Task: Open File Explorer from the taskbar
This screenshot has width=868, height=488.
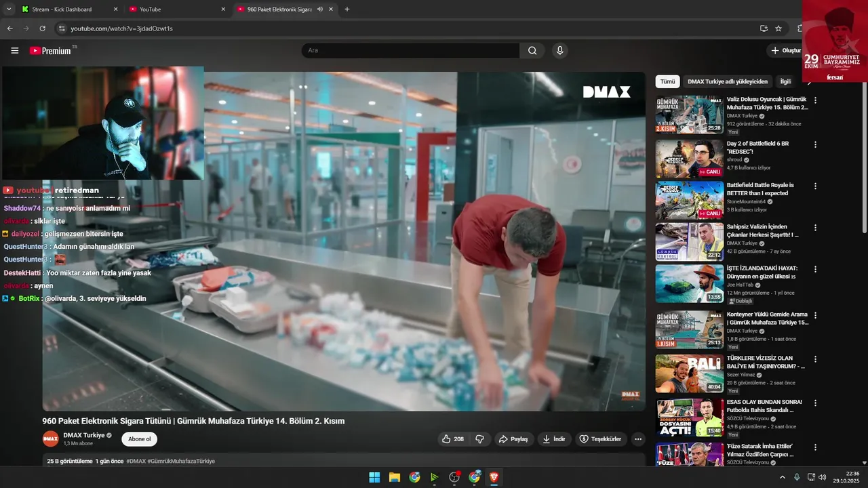Action: [395, 477]
